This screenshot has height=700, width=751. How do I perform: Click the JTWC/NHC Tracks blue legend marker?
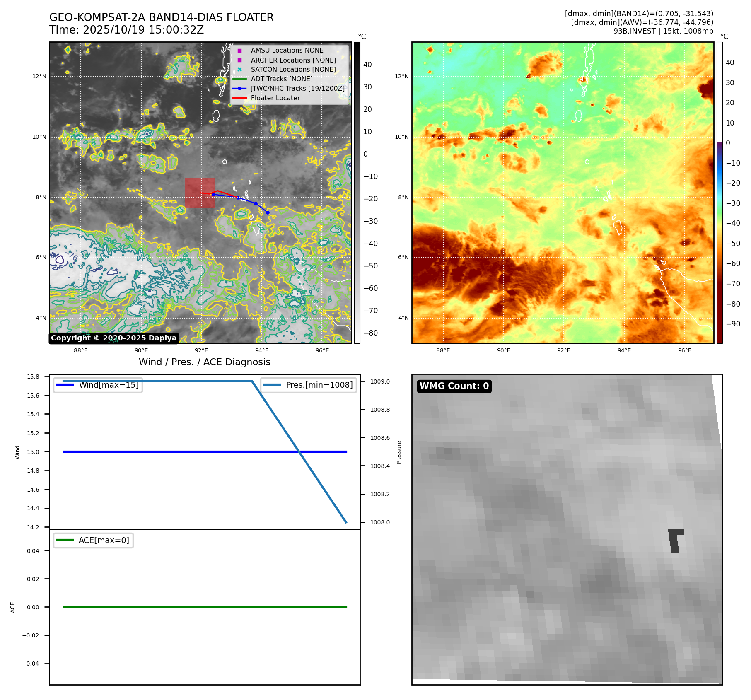point(239,89)
